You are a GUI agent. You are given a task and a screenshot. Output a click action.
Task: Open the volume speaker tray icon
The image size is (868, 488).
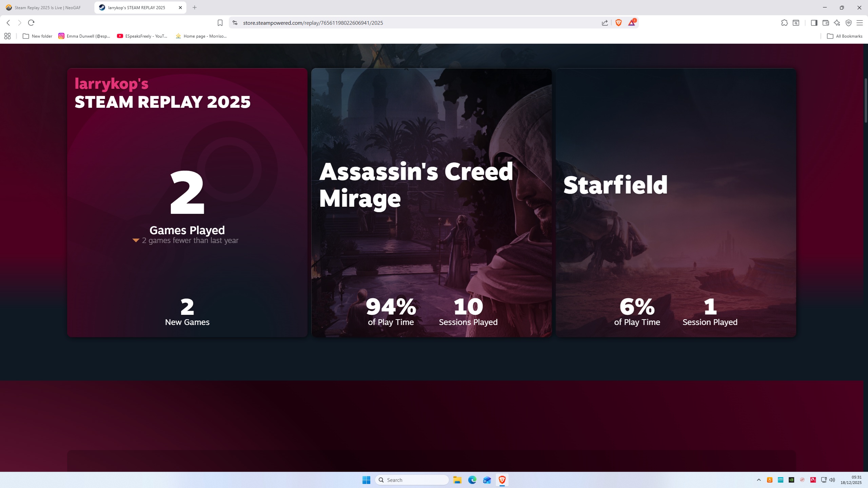coord(832,480)
